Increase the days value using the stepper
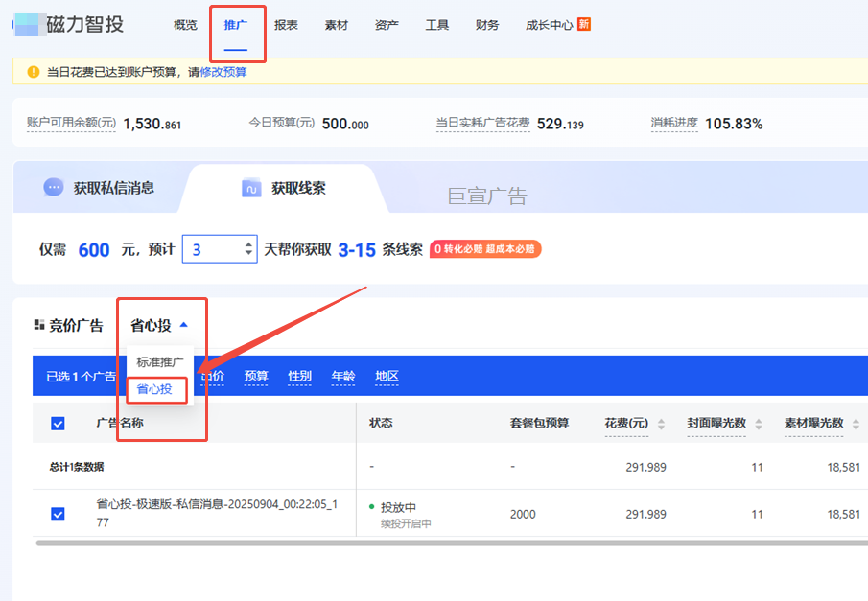This screenshot has width=868, height=601. (249, 243)
